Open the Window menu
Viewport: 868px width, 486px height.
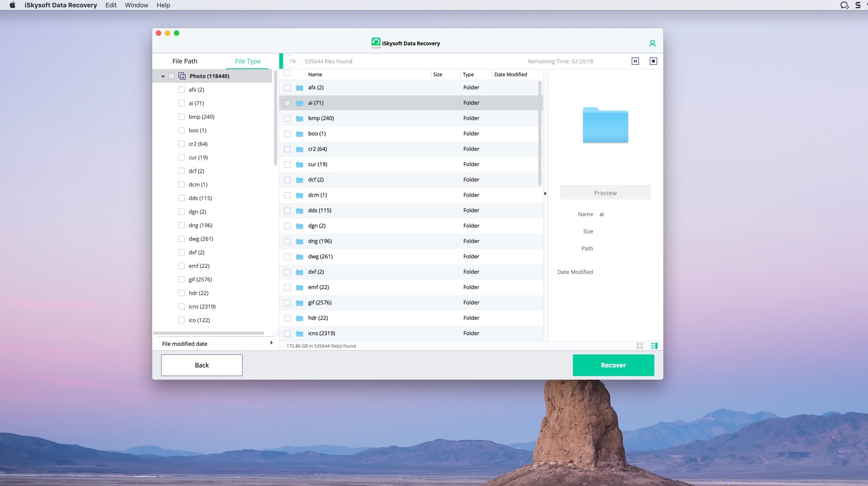(136, 5)
